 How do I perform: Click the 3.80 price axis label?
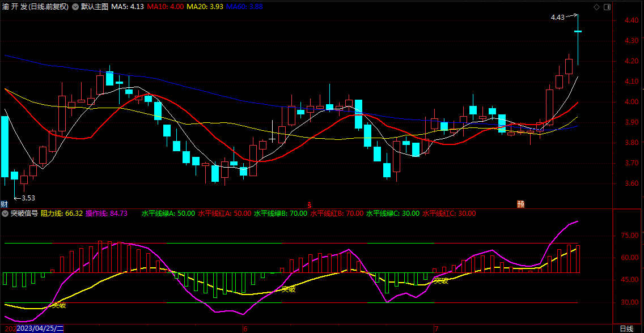coord(630,142)
